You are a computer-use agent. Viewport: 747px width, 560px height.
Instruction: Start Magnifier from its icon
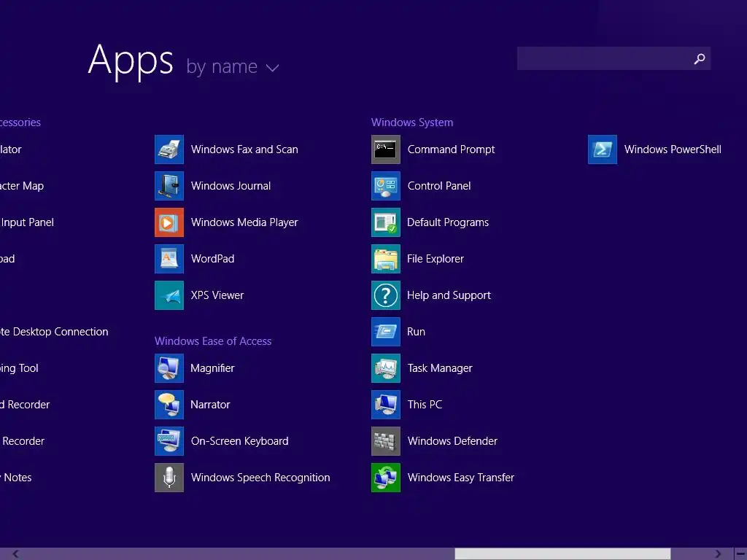[169, 368]
